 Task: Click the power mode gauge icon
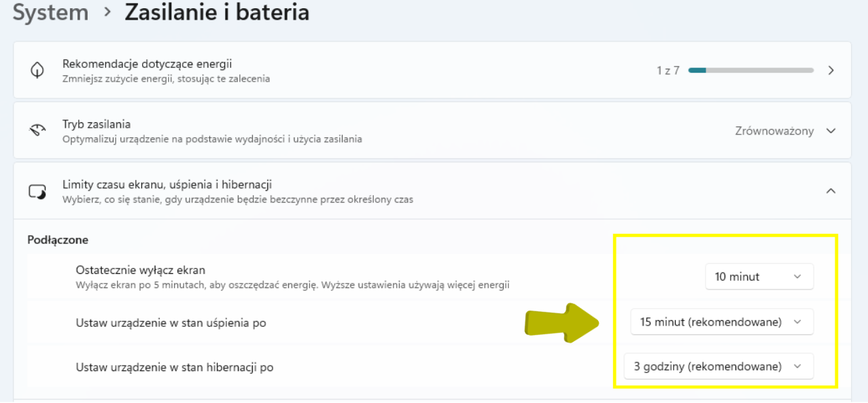pyautogui.click(x=37, y=130)
